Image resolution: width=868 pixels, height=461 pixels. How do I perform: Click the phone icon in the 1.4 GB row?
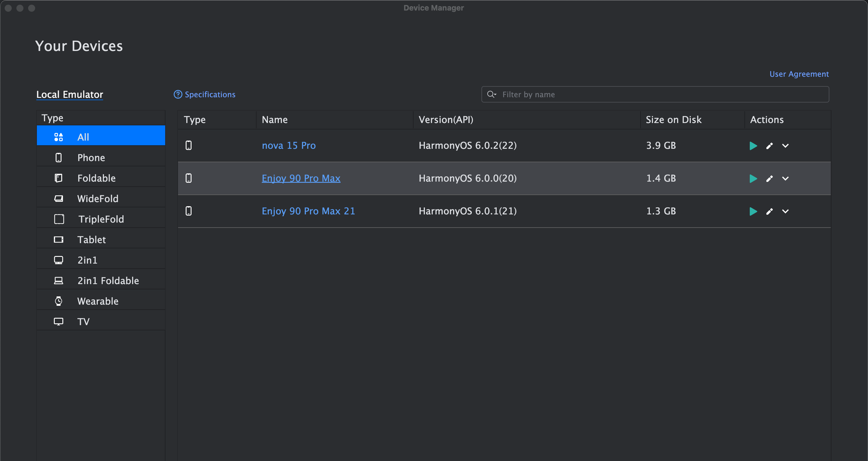point(189,178)
